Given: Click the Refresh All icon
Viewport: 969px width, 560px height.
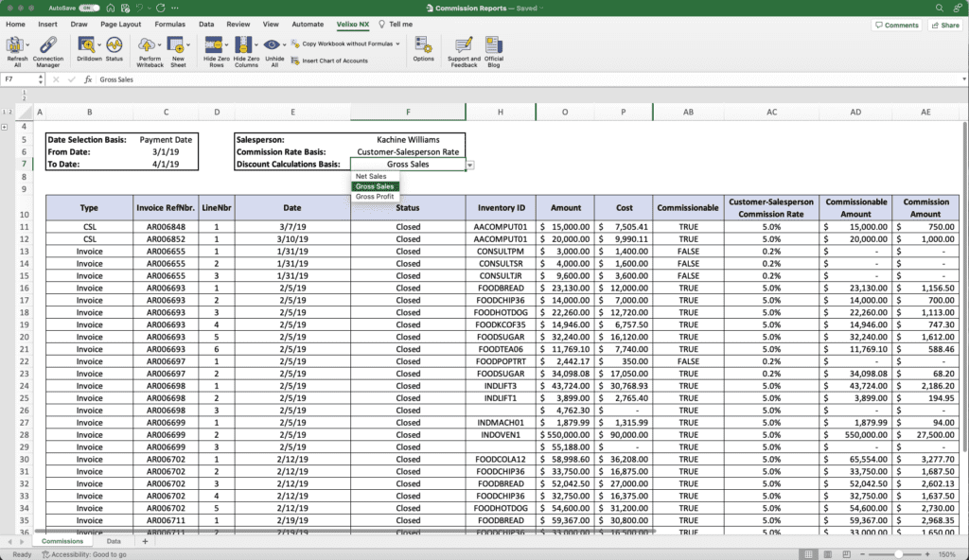Looking at the screenshot, I should pos(14,45).
